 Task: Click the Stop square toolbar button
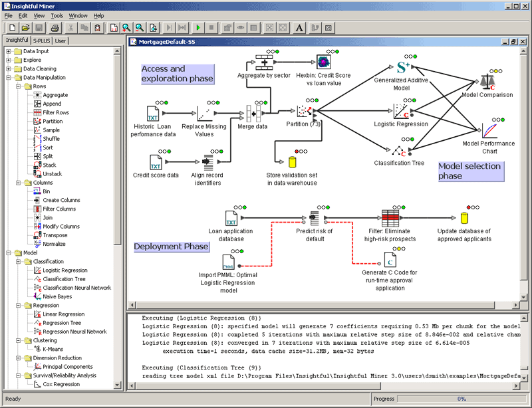(x=211, y=28)
